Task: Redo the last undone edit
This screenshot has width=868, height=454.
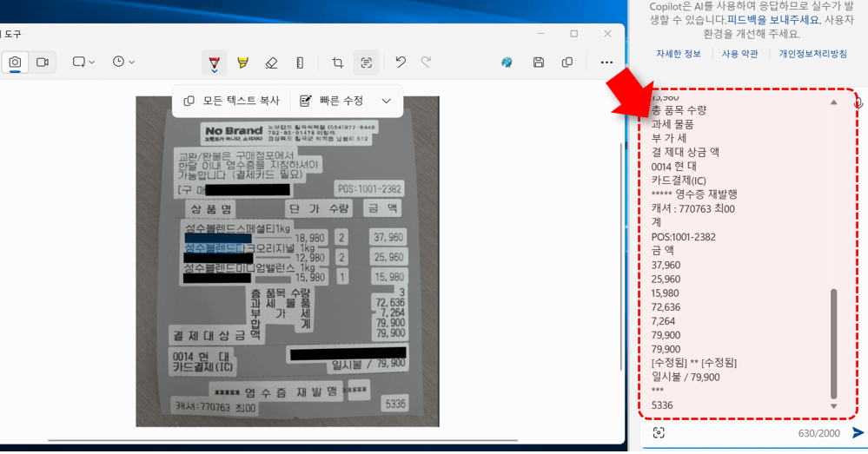Action: coord(427,62)
